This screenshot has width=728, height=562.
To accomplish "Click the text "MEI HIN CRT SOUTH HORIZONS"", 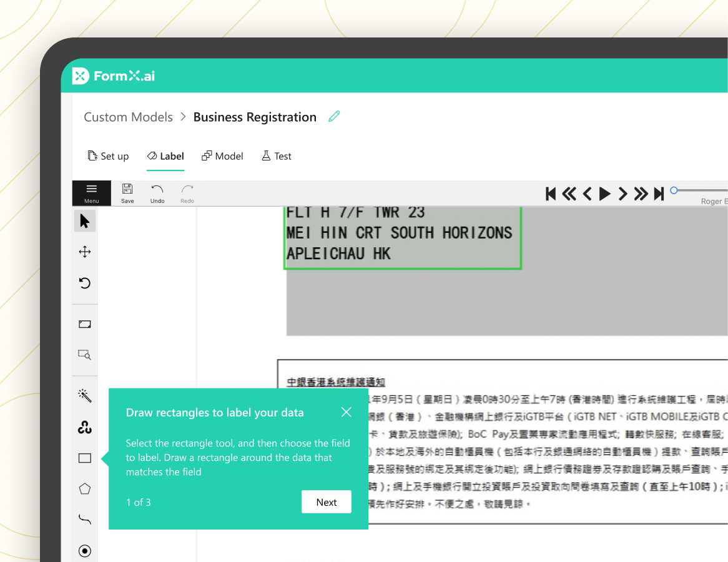I will tap(400, 233).
